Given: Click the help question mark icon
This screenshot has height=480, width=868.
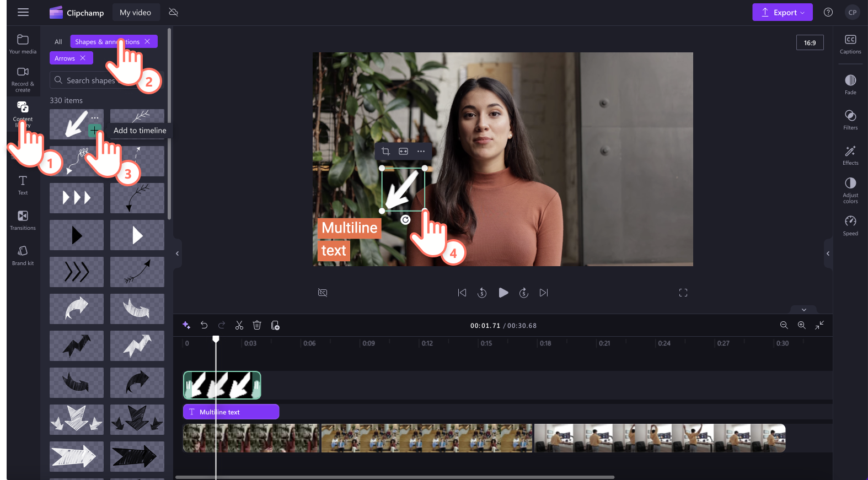Looking at the screenshot, I should pos(828,12).
